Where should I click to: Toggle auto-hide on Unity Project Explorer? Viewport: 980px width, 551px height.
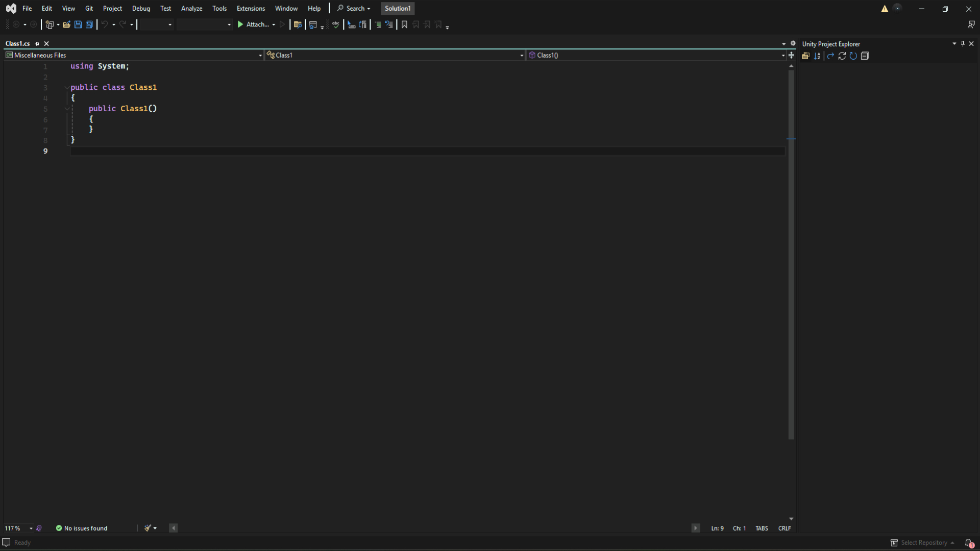pyautogui.click(x=962, y=43)
